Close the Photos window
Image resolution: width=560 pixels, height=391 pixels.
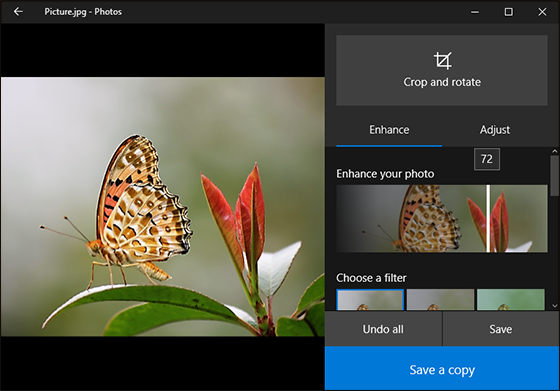click(x=542, y=12)
